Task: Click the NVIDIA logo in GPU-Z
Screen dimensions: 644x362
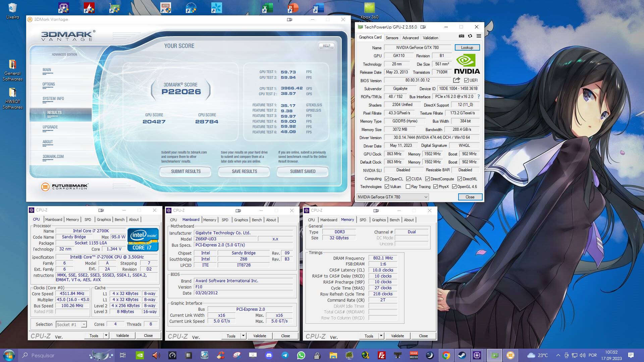Action: click(x=467, y=64)
